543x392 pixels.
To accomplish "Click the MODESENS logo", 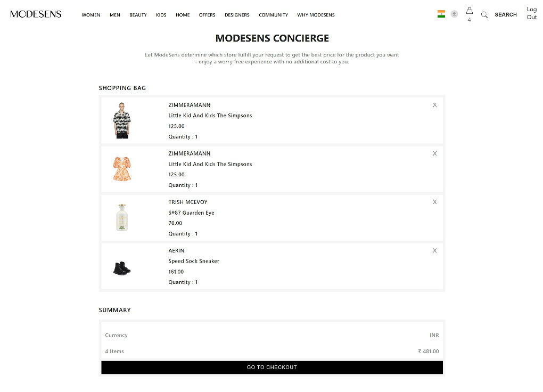I will (35, 14).
